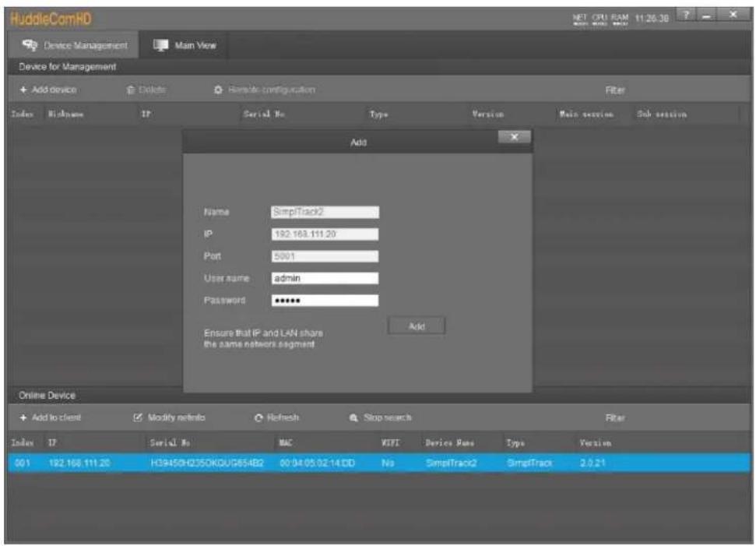
Task: Click the Modify netinfo edit icon
Action: click(138, 417)
